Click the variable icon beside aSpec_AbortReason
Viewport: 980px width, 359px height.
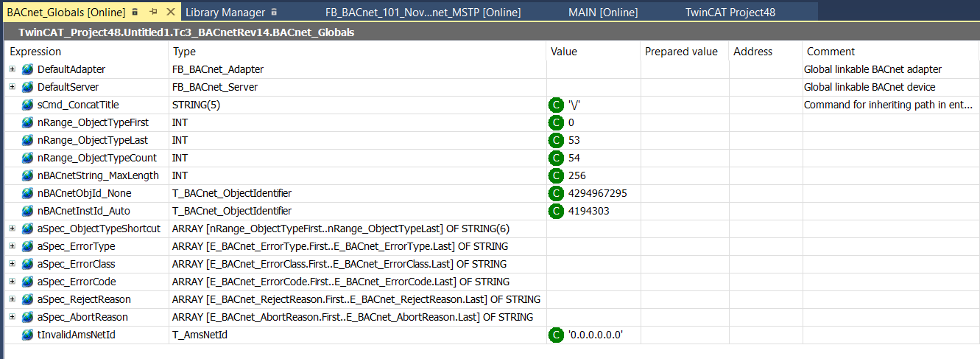(x=28, y=317)
